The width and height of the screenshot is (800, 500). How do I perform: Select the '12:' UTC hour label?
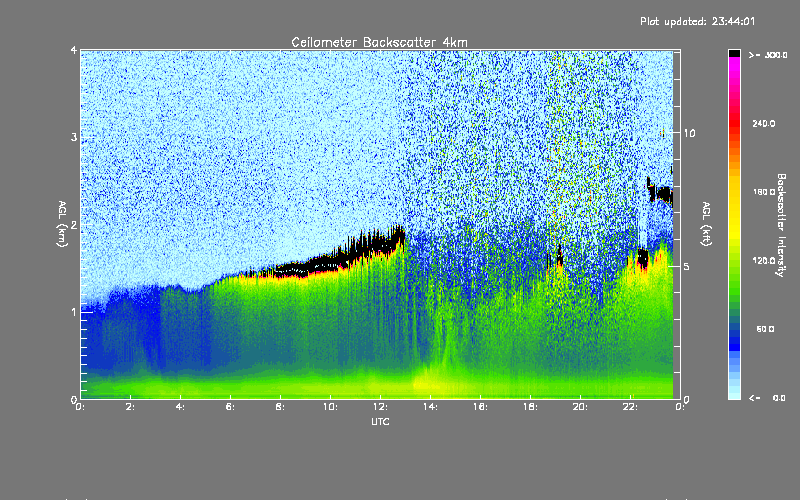tap(380, 407)
